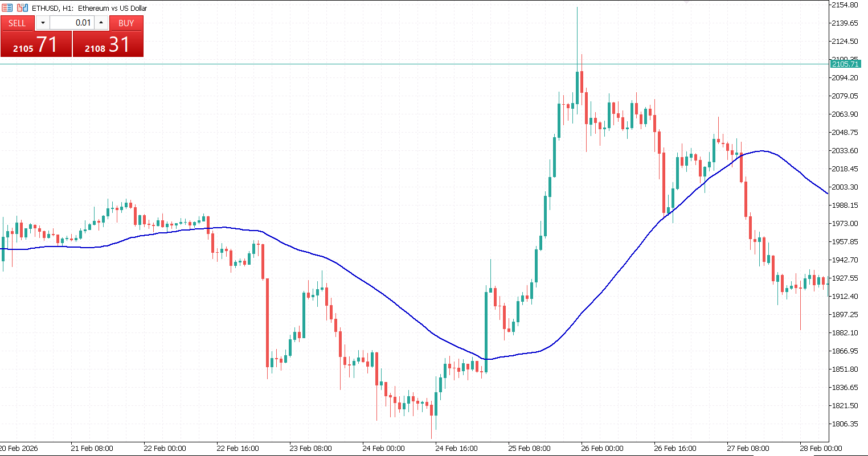Click the 2108 31 ask price panel
Image resolution: width=868 pixels, height=456 pixels.
108,44
